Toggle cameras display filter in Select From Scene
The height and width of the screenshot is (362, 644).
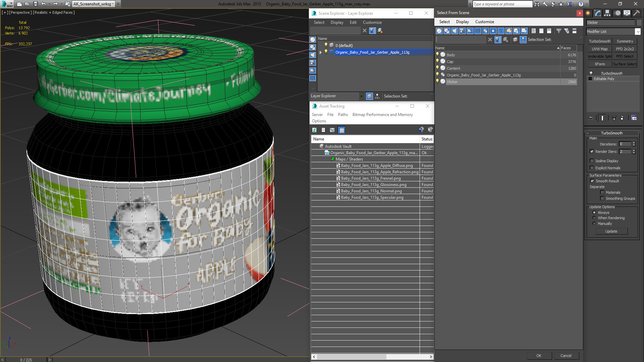tap(462, 31)
